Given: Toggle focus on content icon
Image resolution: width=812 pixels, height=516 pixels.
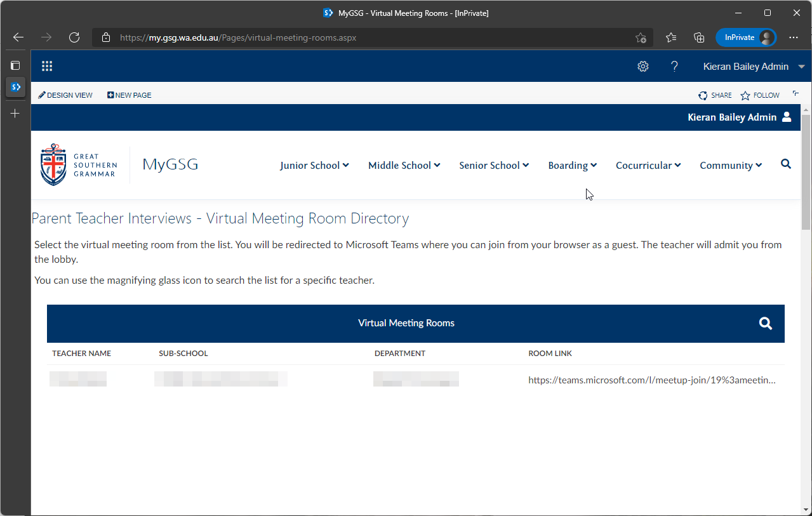Looking at the screenshot, I should (x=796, y=94).
